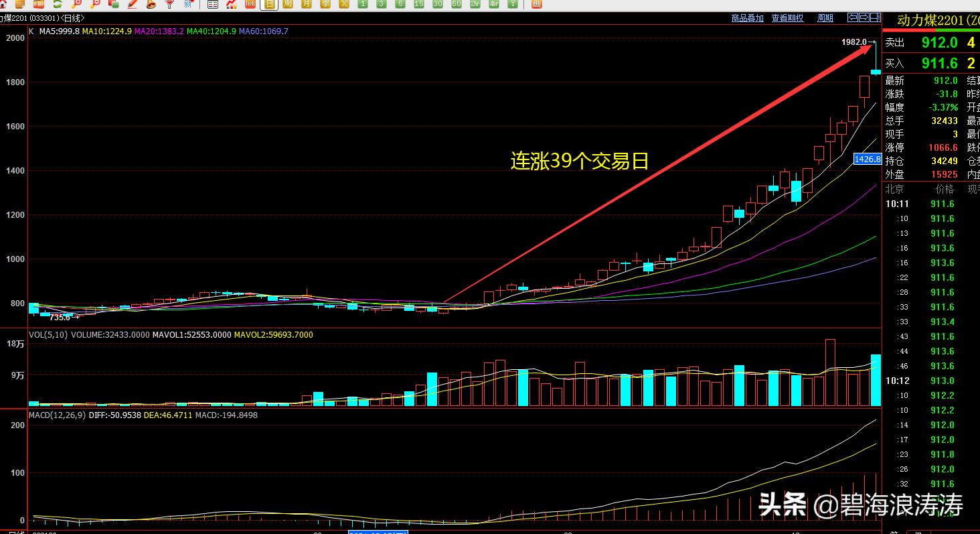
Task: Open the quote list table icon
Action: click(213, 4)
